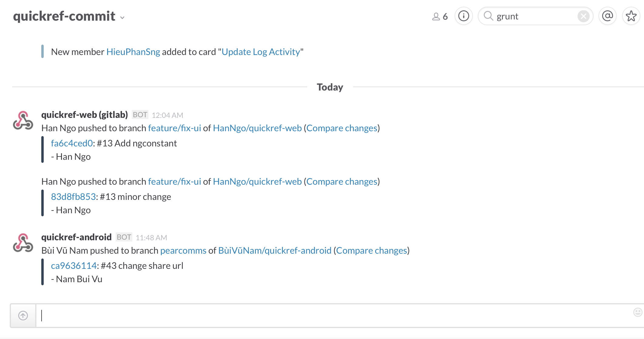The height and width of the screenshot is (339, 644).
Task: Click the quickref-web (gitlab) bot avatar
Action: (x=23, y=121)
